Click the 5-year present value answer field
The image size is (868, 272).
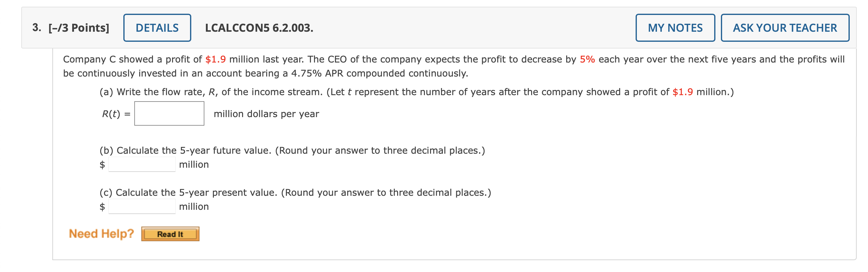[141, 206]
